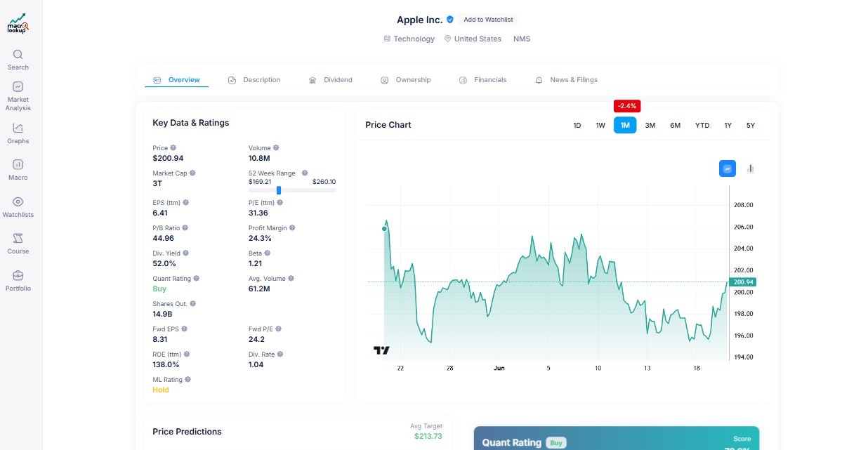
Task: Click the Quant Rating help icon
Action: (197, 279)
